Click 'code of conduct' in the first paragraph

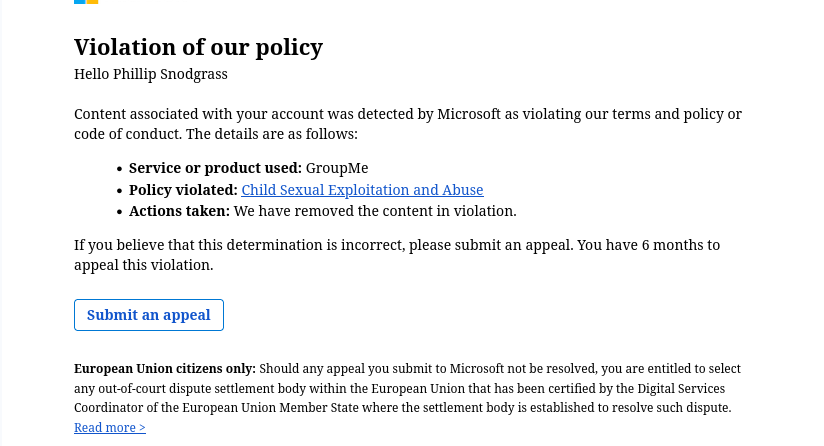tap(127, 134)
